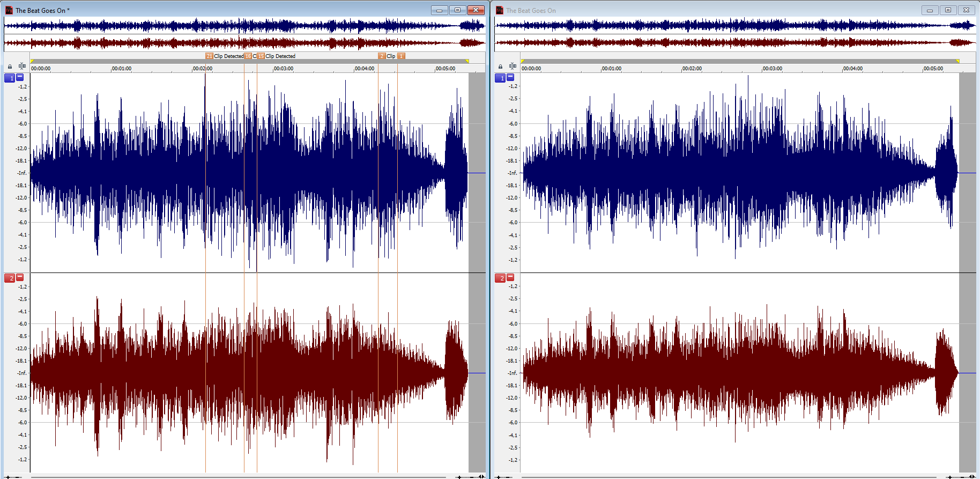This screenshot has height=479, width=980.
Task: Click clip marker 15 on left timeline
Action: pyautogui.click(x=261, y=56)
